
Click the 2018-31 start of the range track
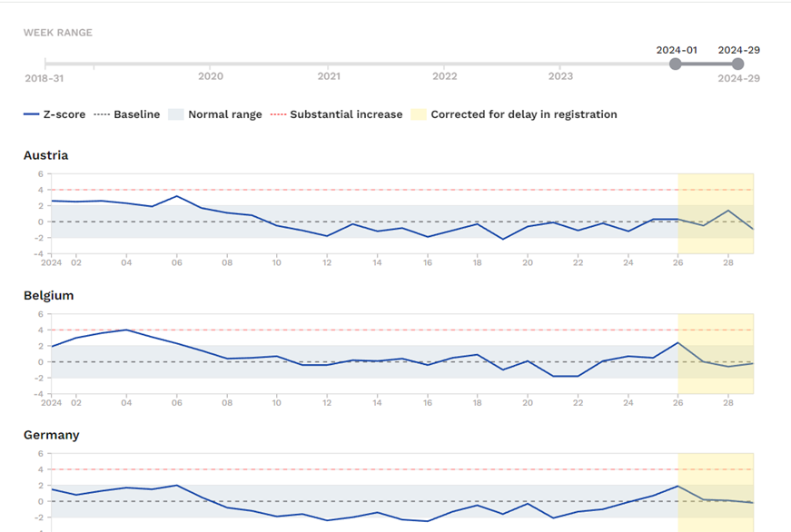tap(45, 64)
